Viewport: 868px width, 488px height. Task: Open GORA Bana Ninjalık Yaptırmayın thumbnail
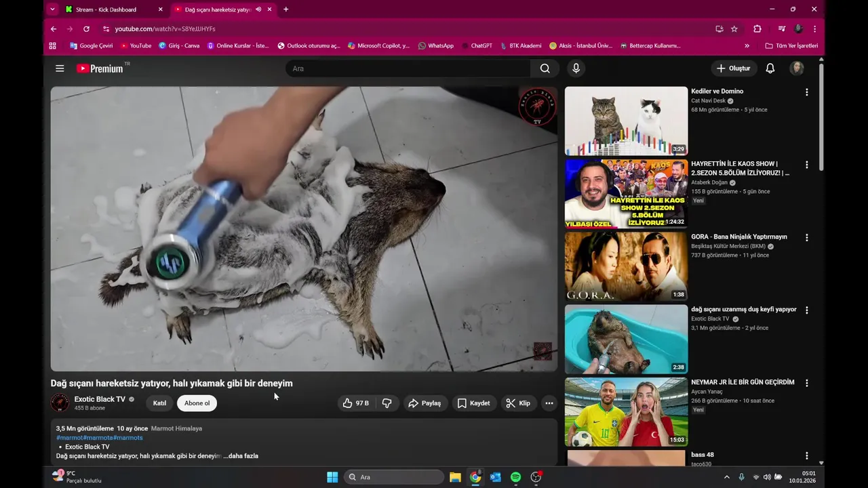(x=626, y=266)
